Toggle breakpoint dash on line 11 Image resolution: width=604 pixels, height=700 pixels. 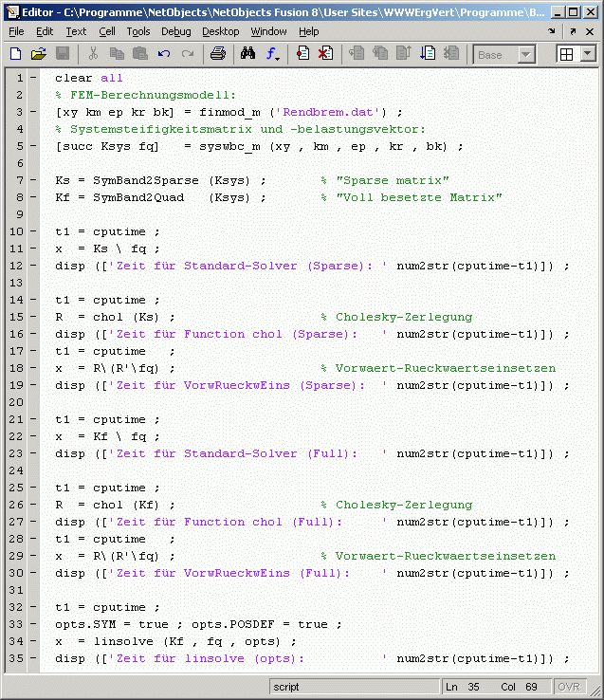(x=34, y=249)
